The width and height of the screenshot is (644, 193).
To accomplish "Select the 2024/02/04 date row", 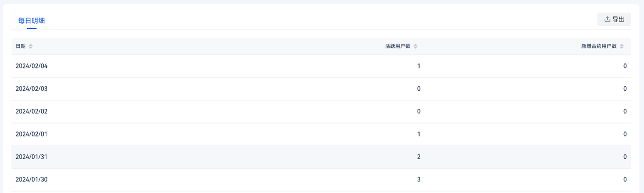I will click(x=321, y=66).
